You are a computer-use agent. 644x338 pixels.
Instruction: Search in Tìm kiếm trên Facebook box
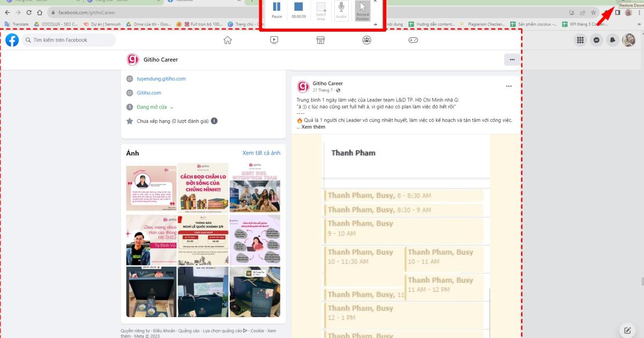click(x=69, y=40)
